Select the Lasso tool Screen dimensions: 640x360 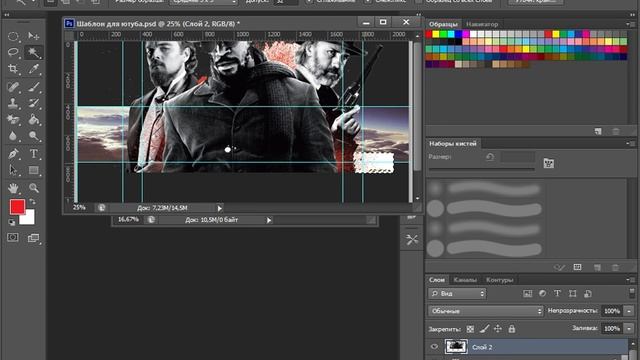[x=13, y=52]
